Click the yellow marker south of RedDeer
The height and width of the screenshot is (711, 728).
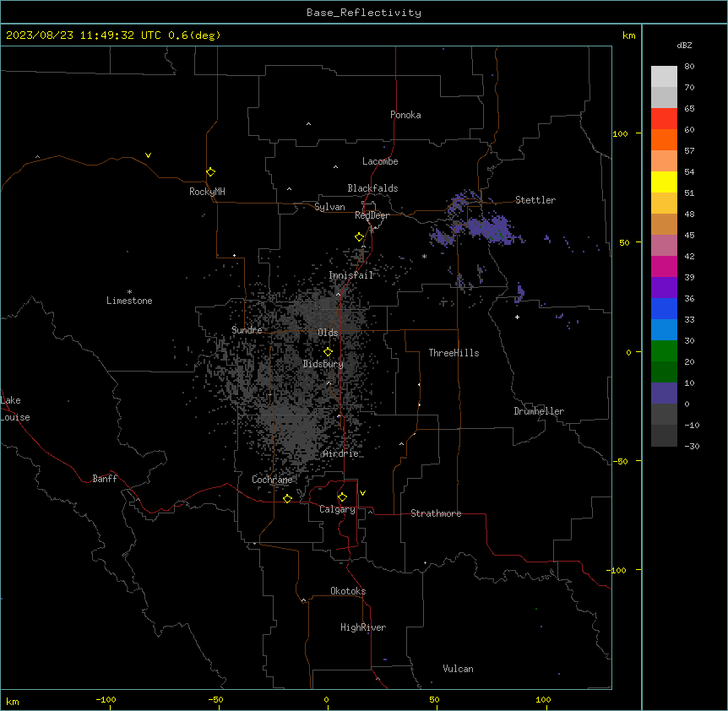360,237
